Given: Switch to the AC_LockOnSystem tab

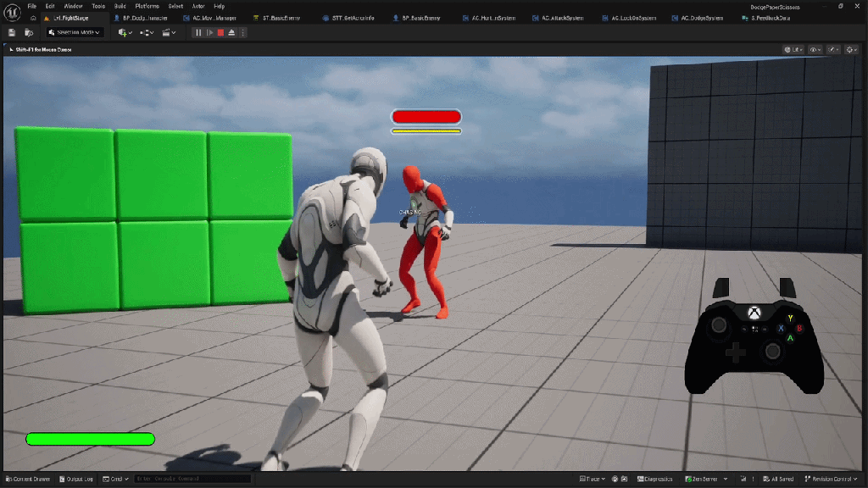Looking at the screenshot, I should [x=632, y=18].
